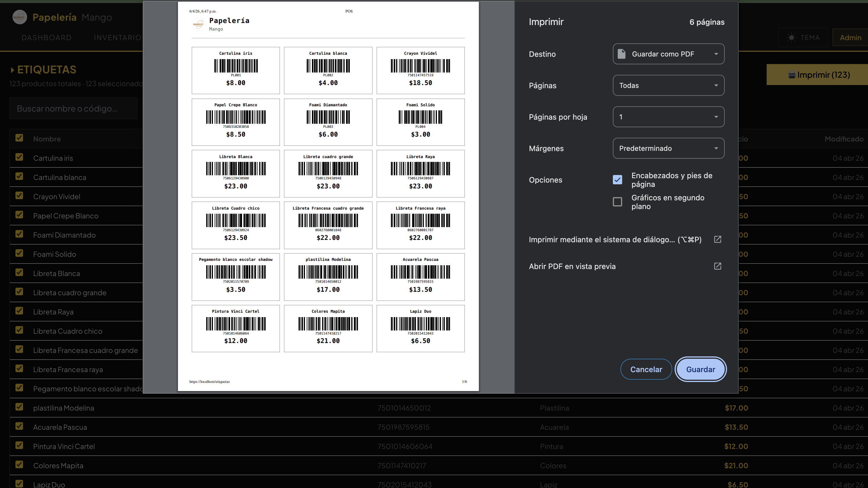This screenshot has height=488, width=868.
Task: Click the sun icon on the TEMA button
Action: click(792, 37)
